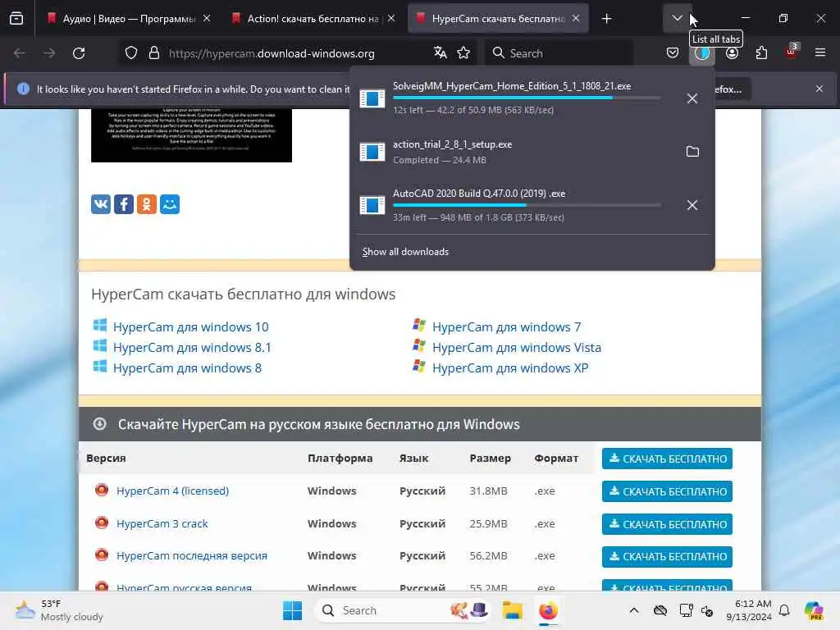Toggle the Downloads toolbar button
The width and height of the screenshot is (840, 630).
pos(702,53)
